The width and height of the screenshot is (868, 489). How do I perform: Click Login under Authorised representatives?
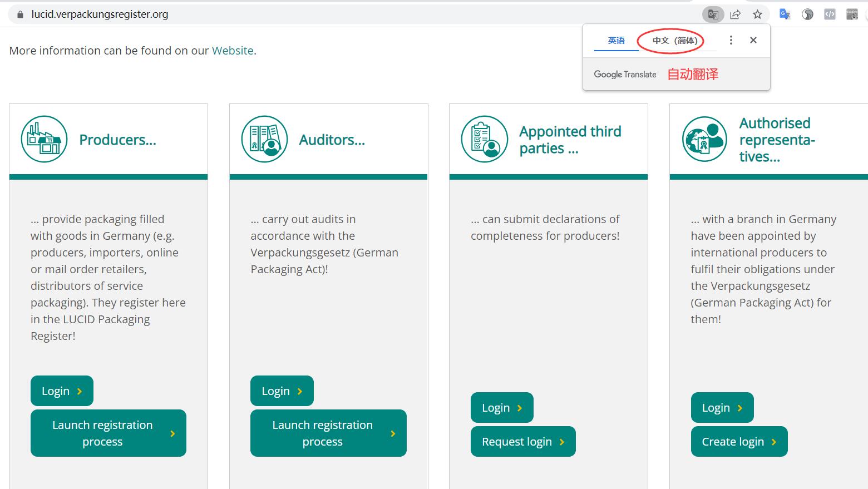pos(722,408)
